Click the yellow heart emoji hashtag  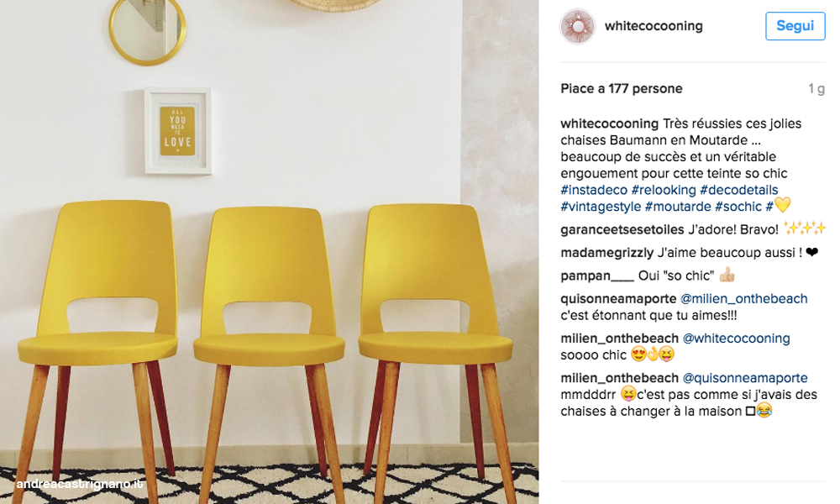click(778, 206)
